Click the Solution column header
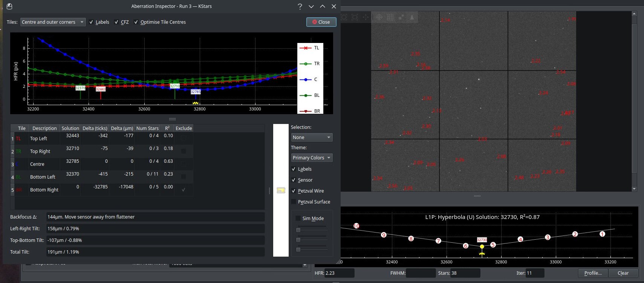The height and width of the screenshot is (283, 644). [x=70, y=128]
